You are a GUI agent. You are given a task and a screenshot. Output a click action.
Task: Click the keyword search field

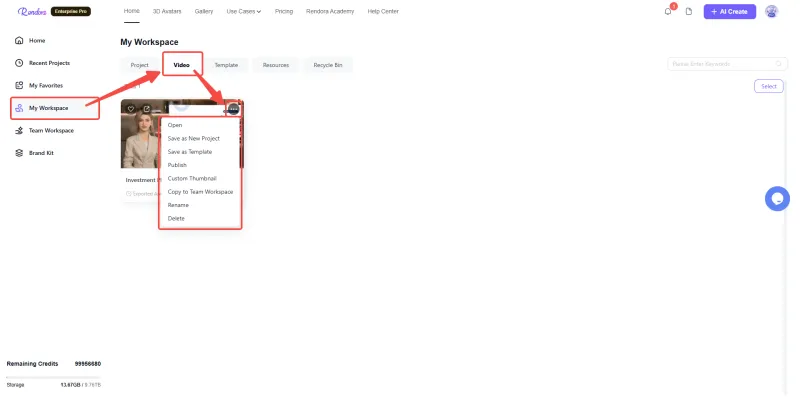point(727,64)
